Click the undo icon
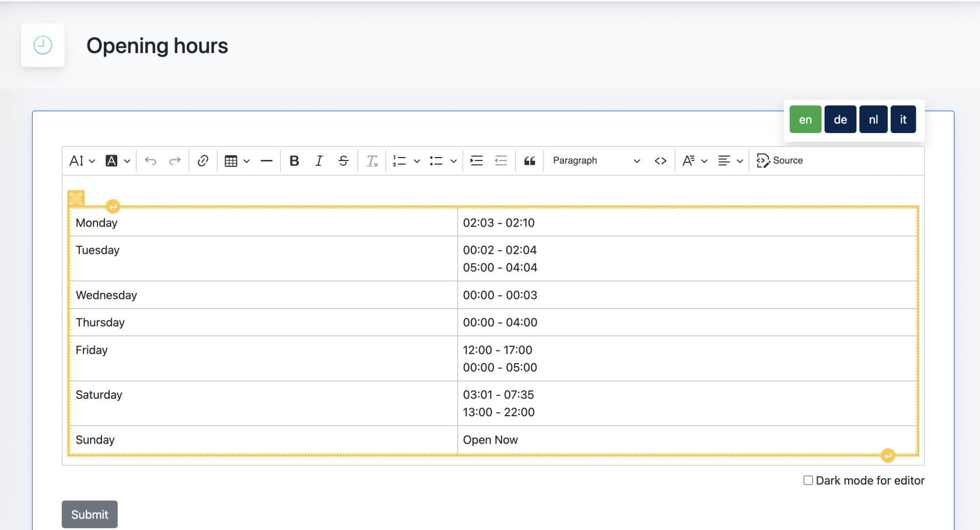Viewport: 980px width, 530px height. pyautogui.click(x=150, y=161)
